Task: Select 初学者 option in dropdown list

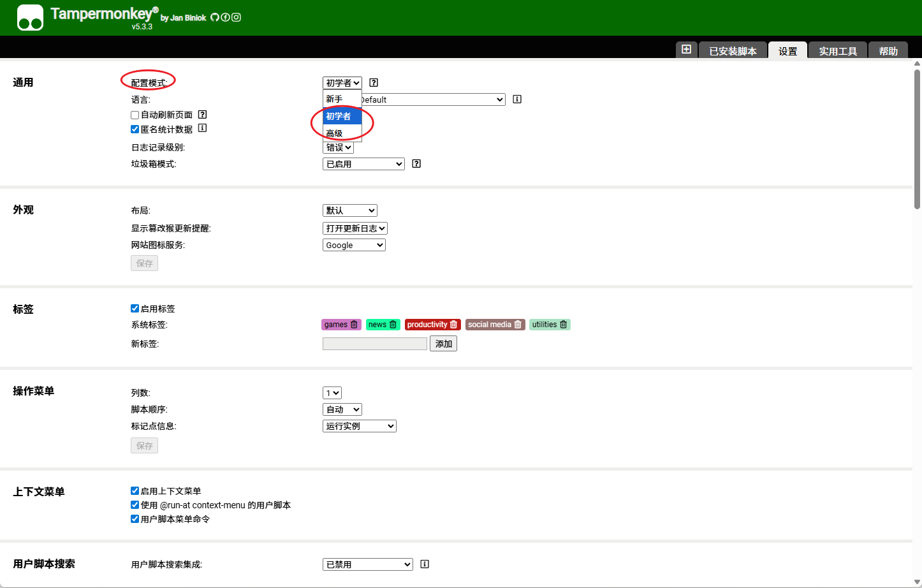Action: tap(342, 116)
